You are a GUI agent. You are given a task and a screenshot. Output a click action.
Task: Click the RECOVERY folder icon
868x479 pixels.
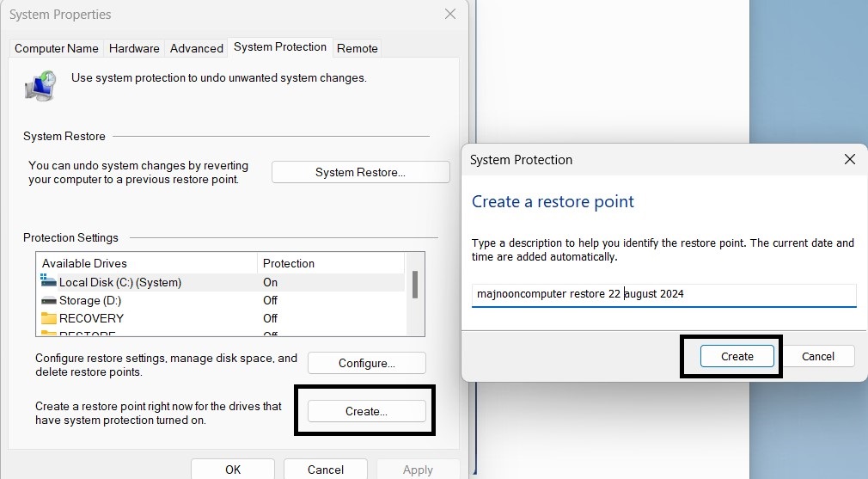[49, 318]
